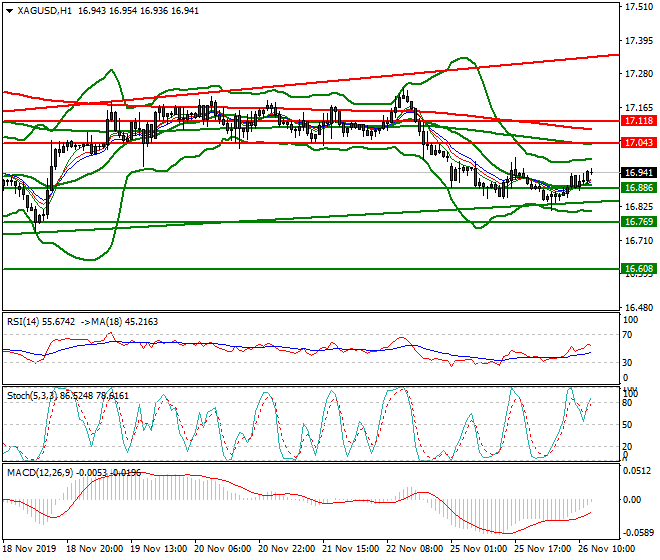The image size is (660, 560).
Task: Select the 16.480 price scale value
Action: 639,308
